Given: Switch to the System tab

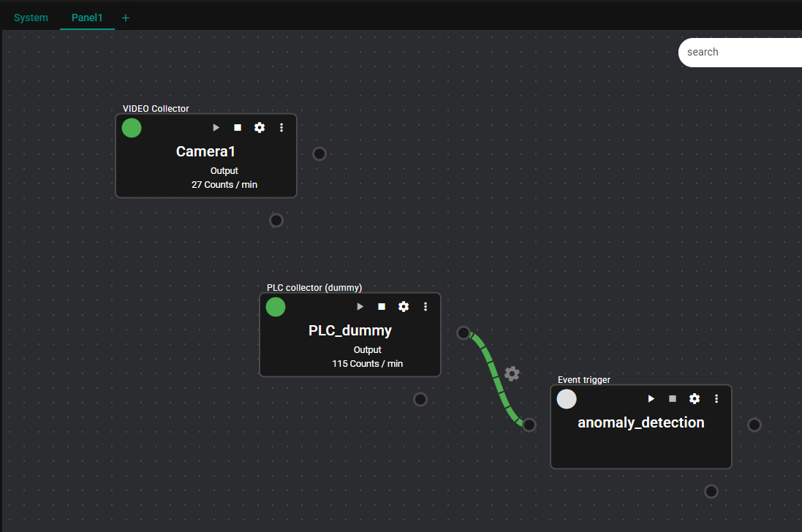Looking at the screenshot, I should pos(31,18).
